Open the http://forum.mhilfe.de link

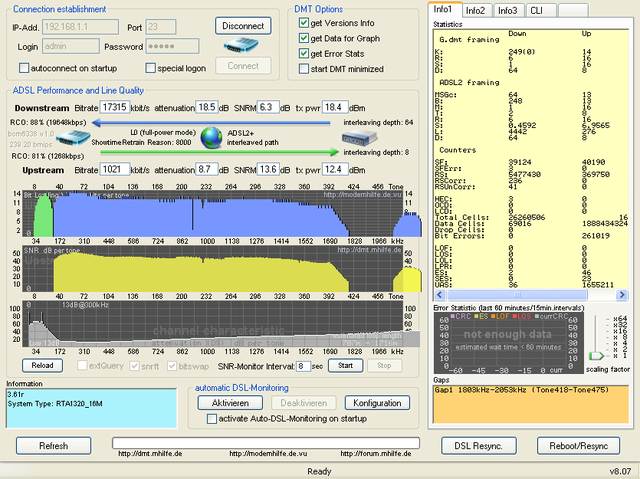click(x=376, y=453)
